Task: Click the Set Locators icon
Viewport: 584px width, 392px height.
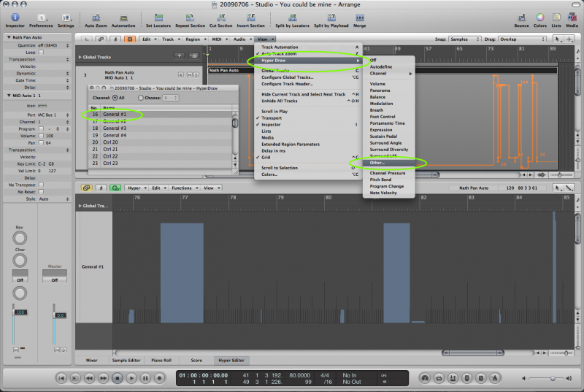Action: [x=158, y=18]
